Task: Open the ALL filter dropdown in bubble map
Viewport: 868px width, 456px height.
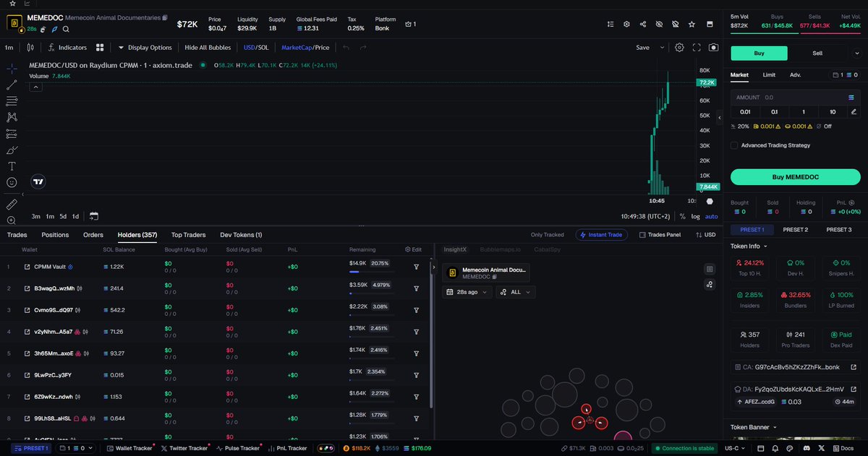Action: point(515,292)
